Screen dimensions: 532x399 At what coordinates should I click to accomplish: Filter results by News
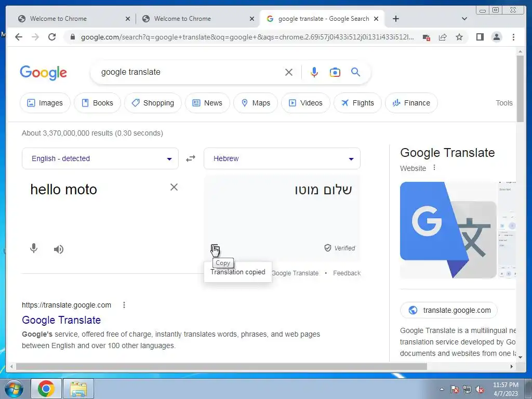pyautogui.click(x=207, y=103)
